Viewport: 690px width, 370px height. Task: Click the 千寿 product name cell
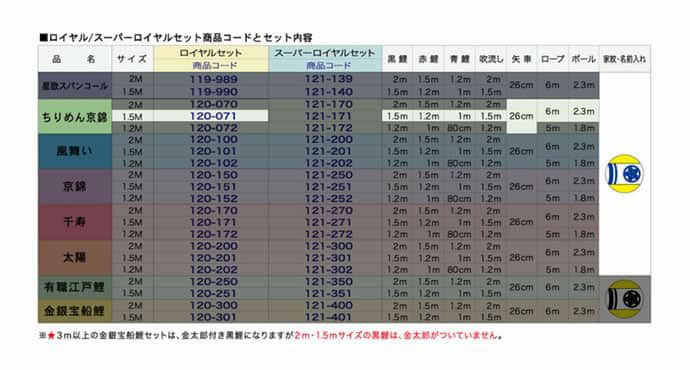coord(74,222)
